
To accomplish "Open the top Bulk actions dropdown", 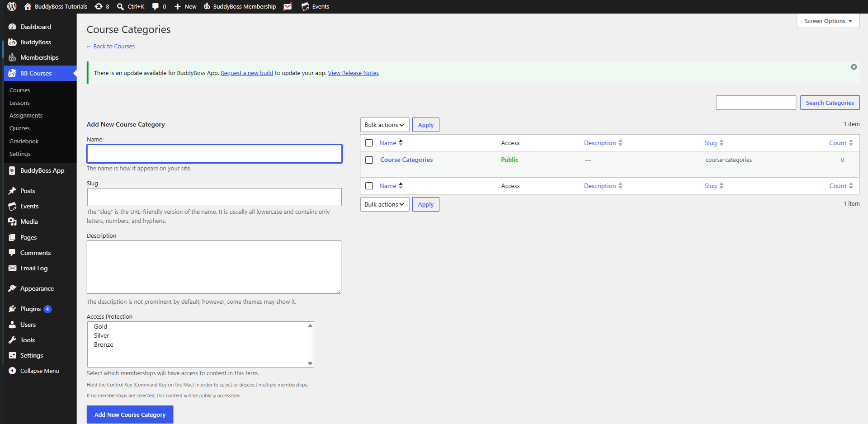I will tap(385, 125).
